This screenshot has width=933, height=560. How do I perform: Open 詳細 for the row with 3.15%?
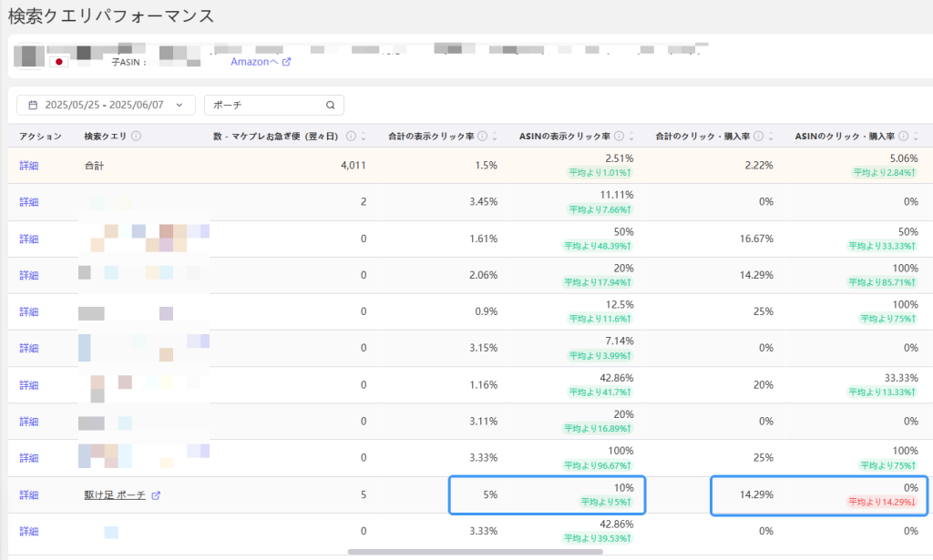point(28,348)
